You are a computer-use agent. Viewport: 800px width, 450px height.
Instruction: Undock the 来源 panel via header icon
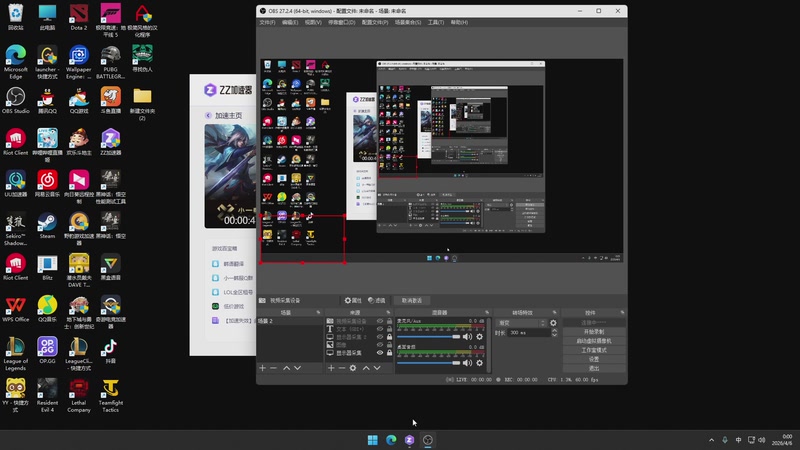(388, 312)
